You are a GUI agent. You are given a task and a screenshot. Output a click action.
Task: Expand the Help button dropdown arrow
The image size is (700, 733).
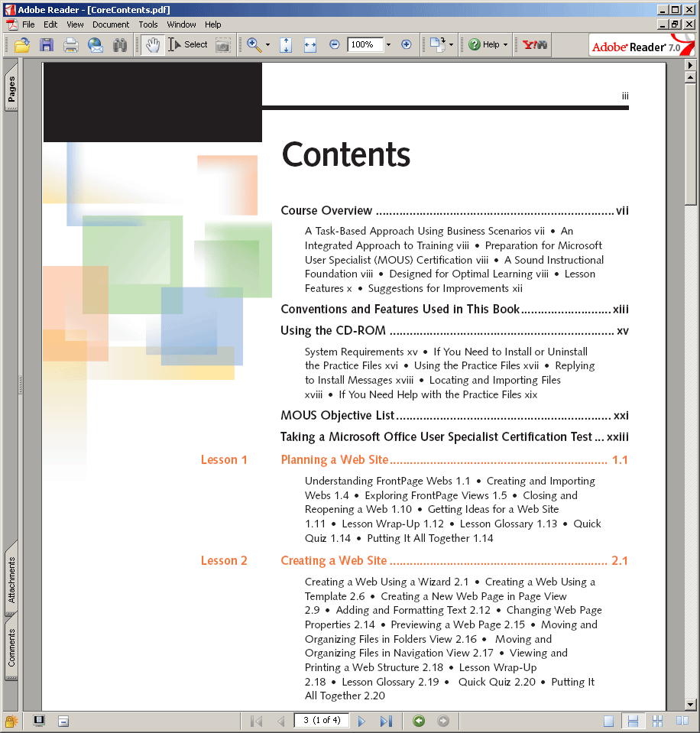(506, 45)
